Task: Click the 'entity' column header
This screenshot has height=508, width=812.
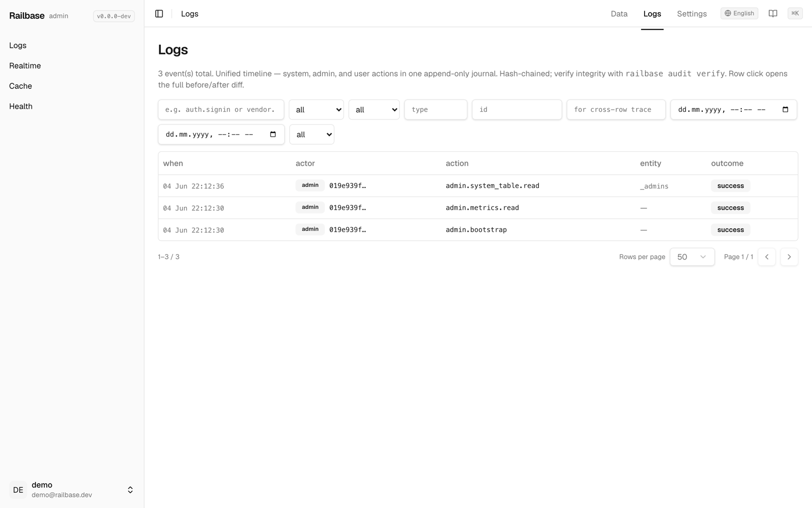Action: [651, 164]
